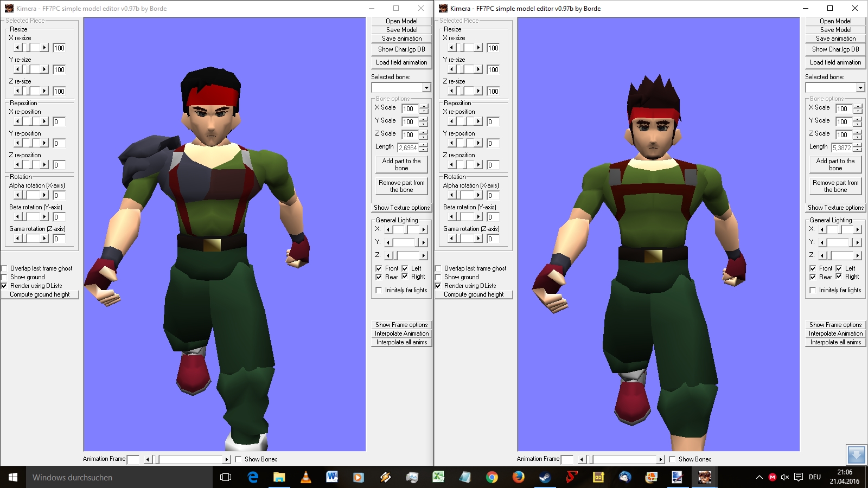The image size is (868, 488).
Task: Click Z re-size left arrow in right Kimera window
Action: click(451, 91)
